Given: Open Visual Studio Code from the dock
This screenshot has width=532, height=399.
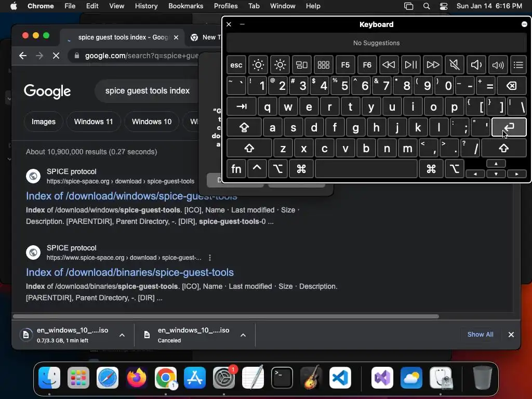Looking at the screenshot, I should pyautogui.click(x=340, y=377).
